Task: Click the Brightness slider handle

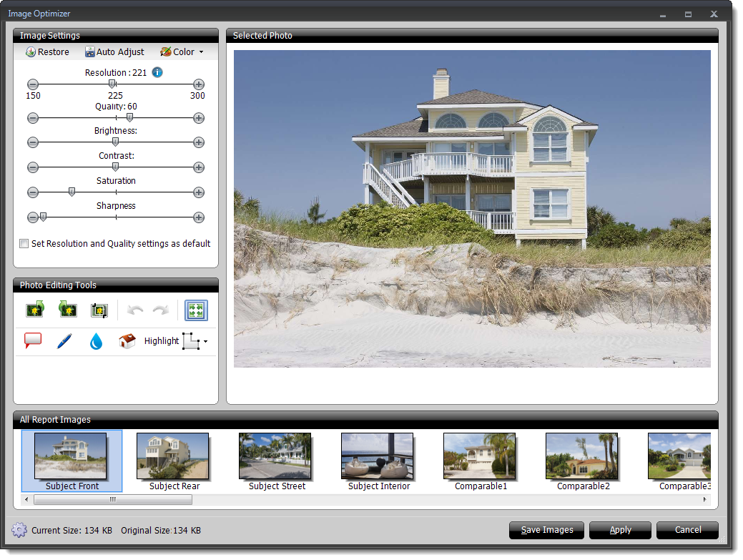Action: 115,142
